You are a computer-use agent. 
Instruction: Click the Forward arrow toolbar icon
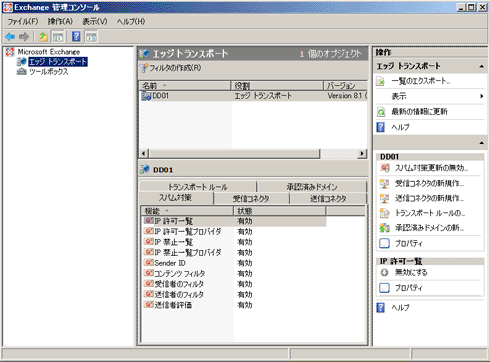click(24, 37)
